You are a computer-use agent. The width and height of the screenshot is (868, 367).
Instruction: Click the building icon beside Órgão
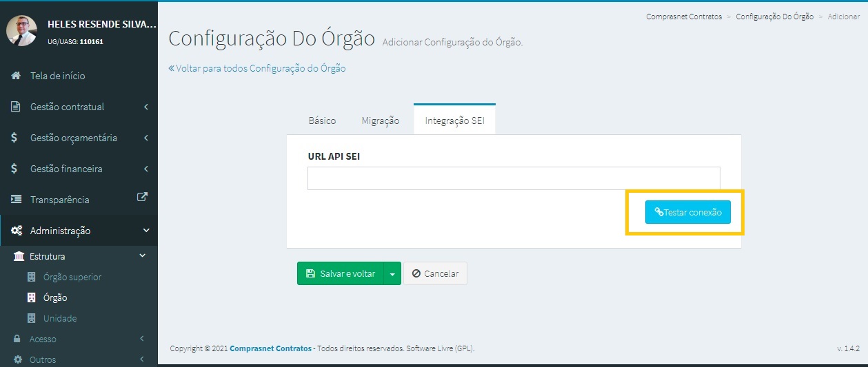[x=31, y=297]
